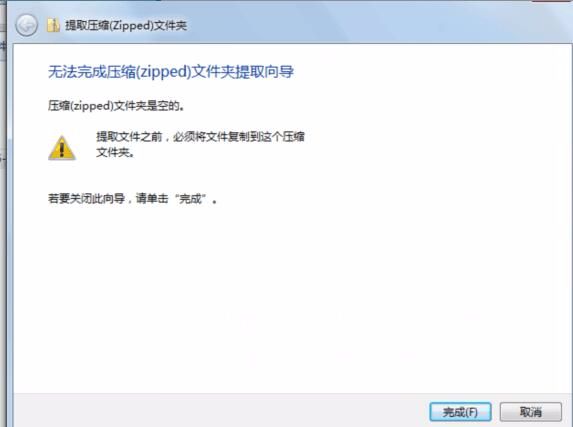Click the empty white area of the wizard
Image resolution: width=573 pixels, height=427 pixels.
click(292, 292)
